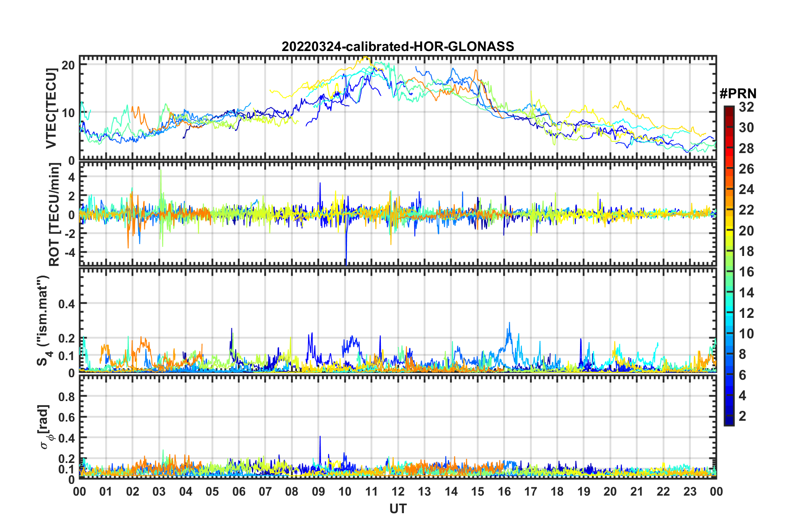Click colorbar tick label 26
Viewport: 796px width, 532px height.
(746, 169)
